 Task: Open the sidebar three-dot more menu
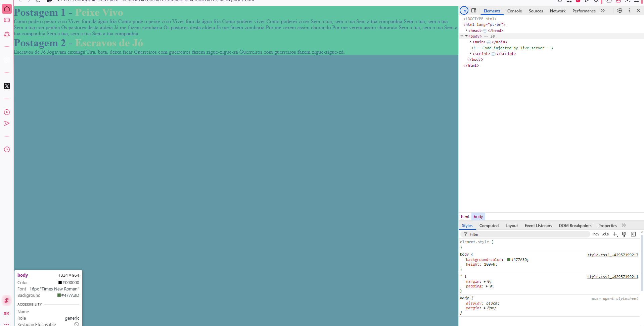pyautogui.click(x=7, y=324)
